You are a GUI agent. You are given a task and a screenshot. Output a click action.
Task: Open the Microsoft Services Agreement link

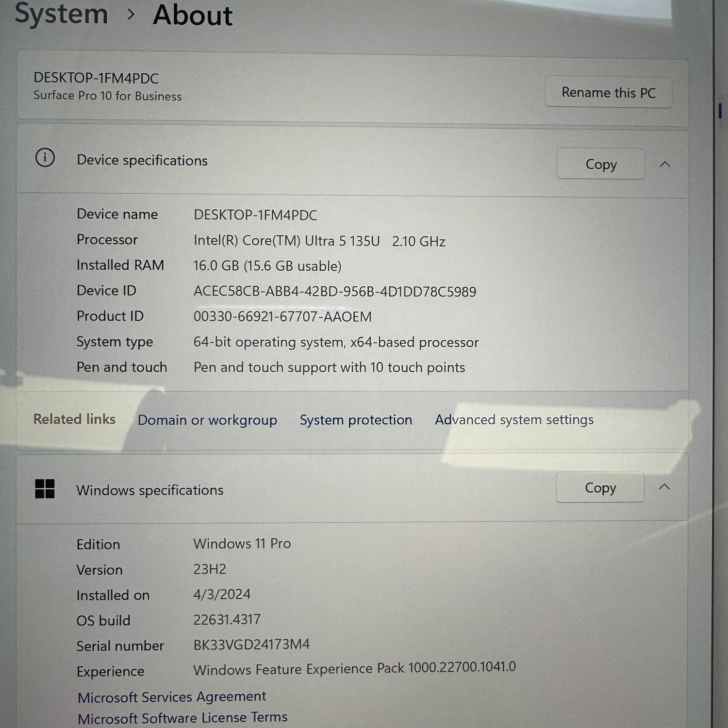172,697
